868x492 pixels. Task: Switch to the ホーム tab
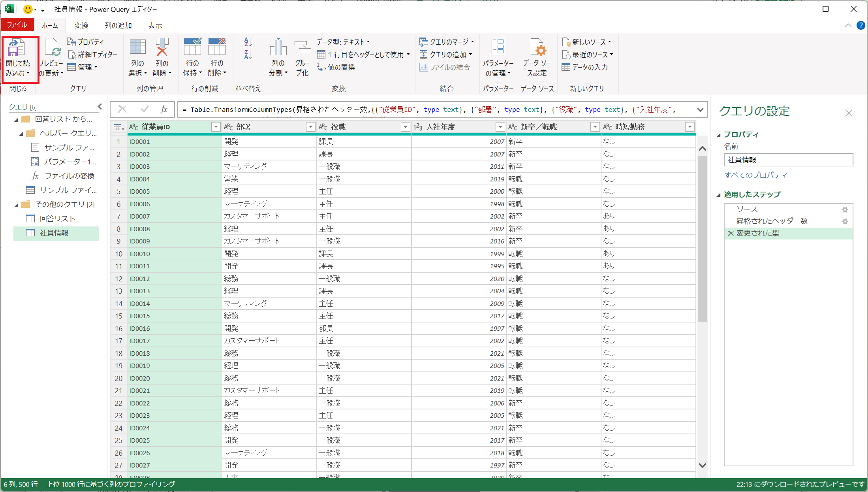pyautogui.click(x=50, y=25)
